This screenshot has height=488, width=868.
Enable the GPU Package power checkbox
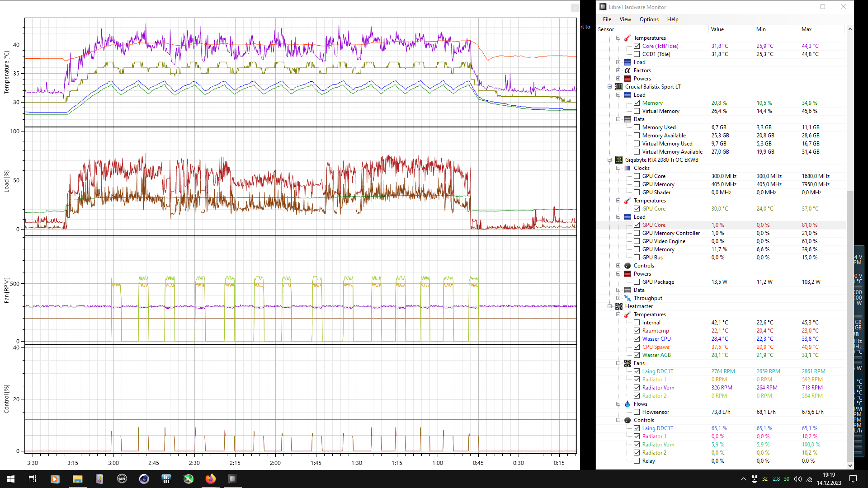coord(637,282)
